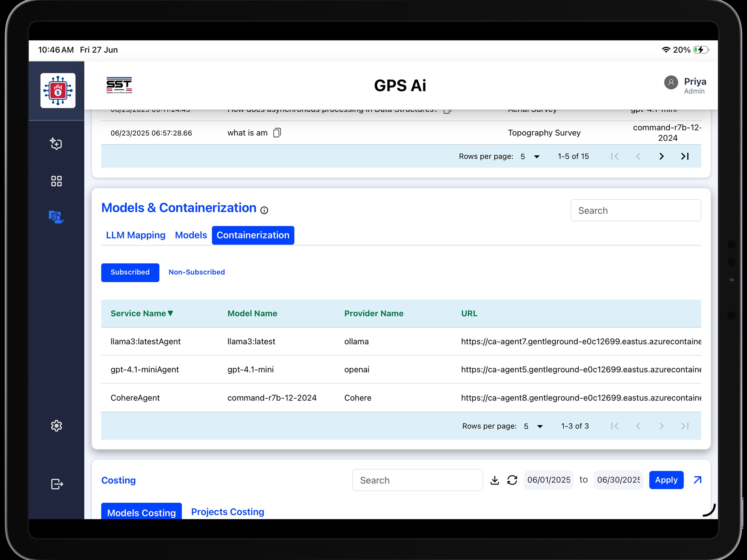The width and height of the screenshot is (747, 560).
Task: Sort by Service Name using the arrow
Action: (170, 313)
